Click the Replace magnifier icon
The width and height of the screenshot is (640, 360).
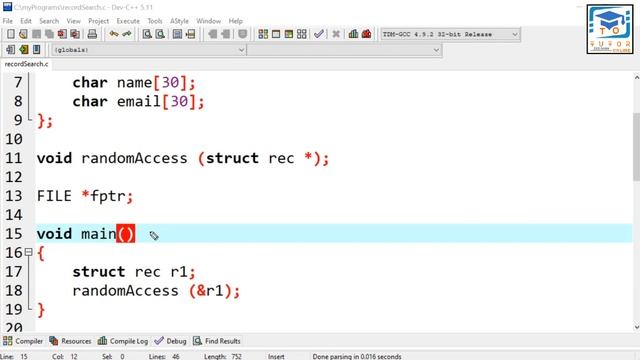coord(160,34)
